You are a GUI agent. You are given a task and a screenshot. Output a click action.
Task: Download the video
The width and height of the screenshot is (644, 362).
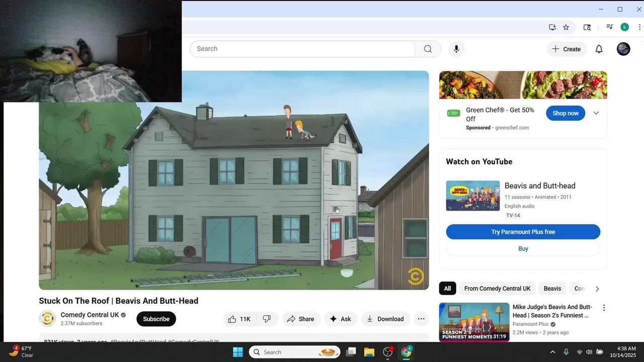(385, 319)
